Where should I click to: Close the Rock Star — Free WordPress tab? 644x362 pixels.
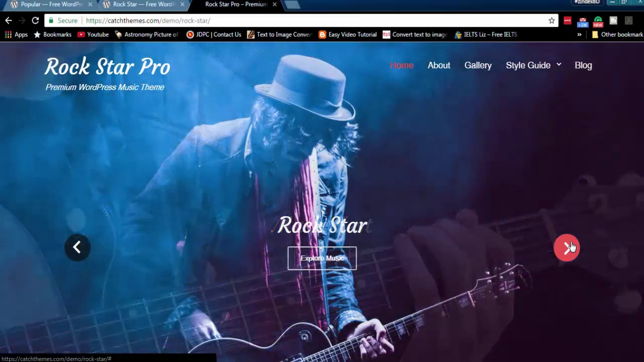click(x=182, y=5)
